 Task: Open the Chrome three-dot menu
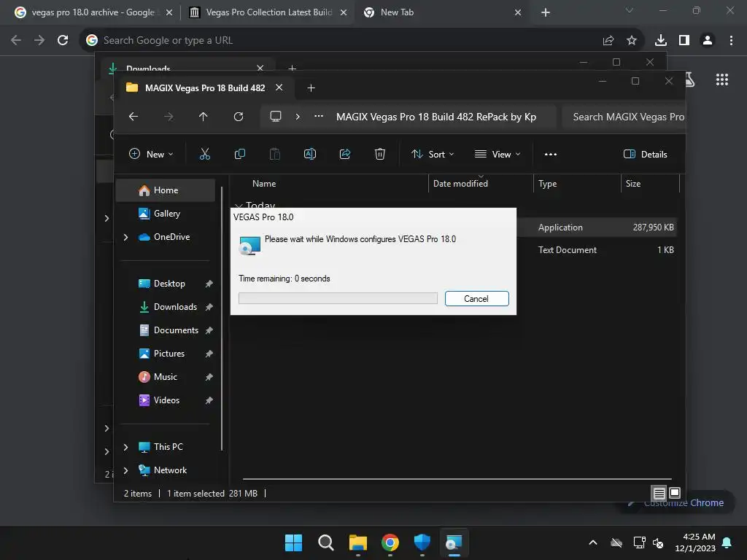pyautogui.click(x=731, y=41)
